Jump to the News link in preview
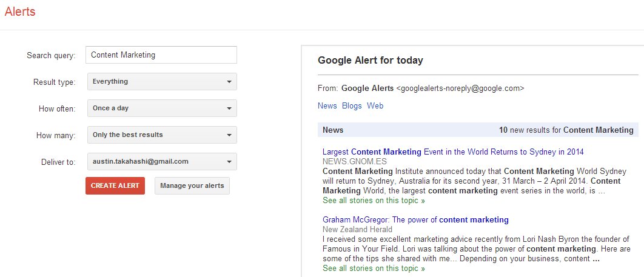 [x=327, y=105]
